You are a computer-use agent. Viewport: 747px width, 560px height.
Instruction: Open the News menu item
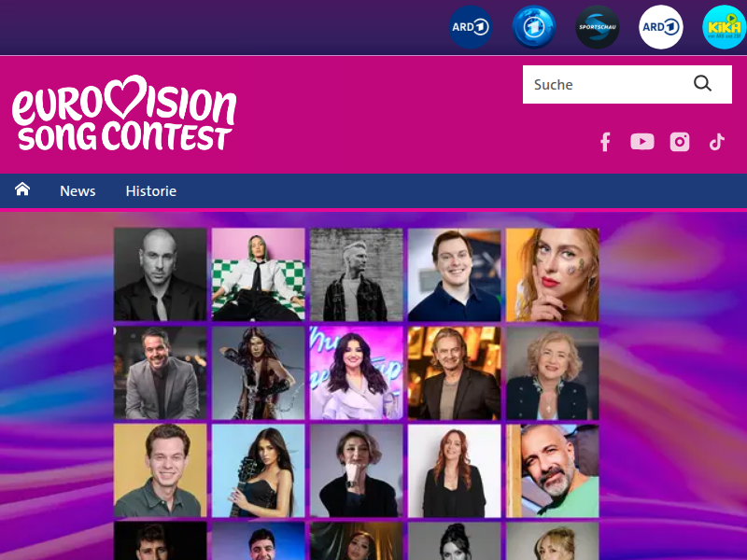click(78, 191)
